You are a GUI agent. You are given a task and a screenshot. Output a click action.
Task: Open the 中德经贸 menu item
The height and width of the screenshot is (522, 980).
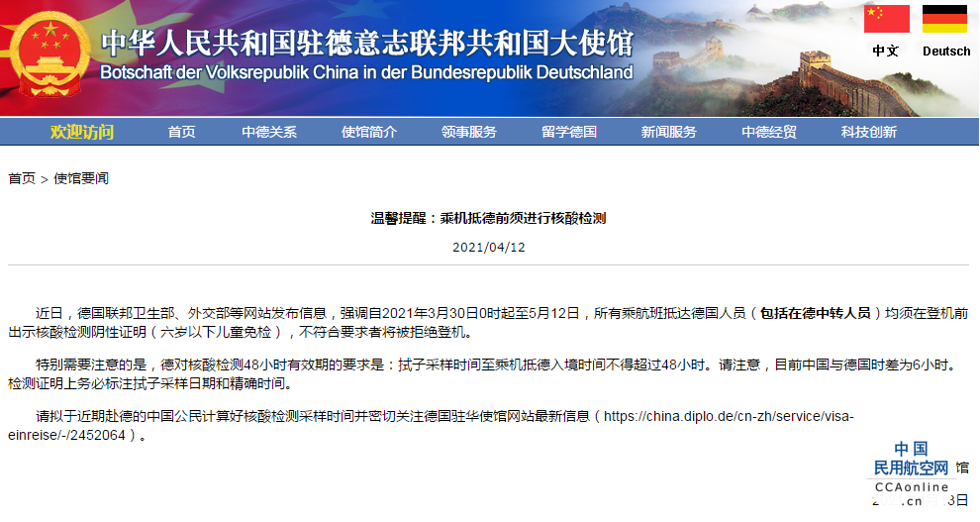point(769,132)
